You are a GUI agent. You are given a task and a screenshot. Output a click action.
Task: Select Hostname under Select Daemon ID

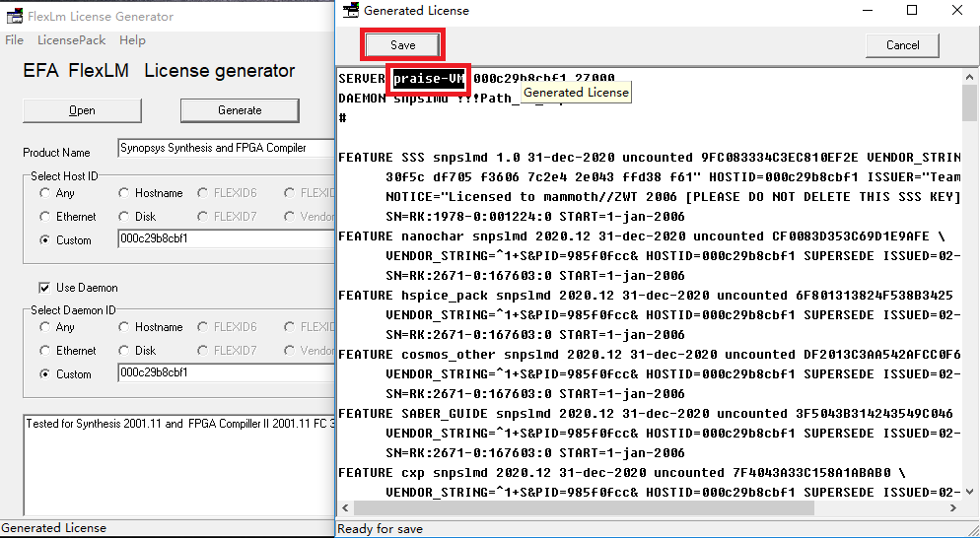click(x=151, y=327)
